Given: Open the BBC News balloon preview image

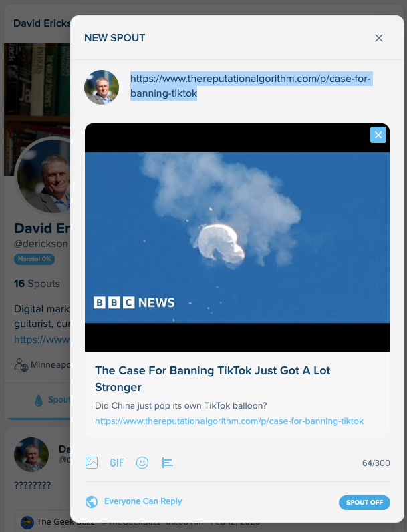Looking at the screenshot, I should (237, 238).
